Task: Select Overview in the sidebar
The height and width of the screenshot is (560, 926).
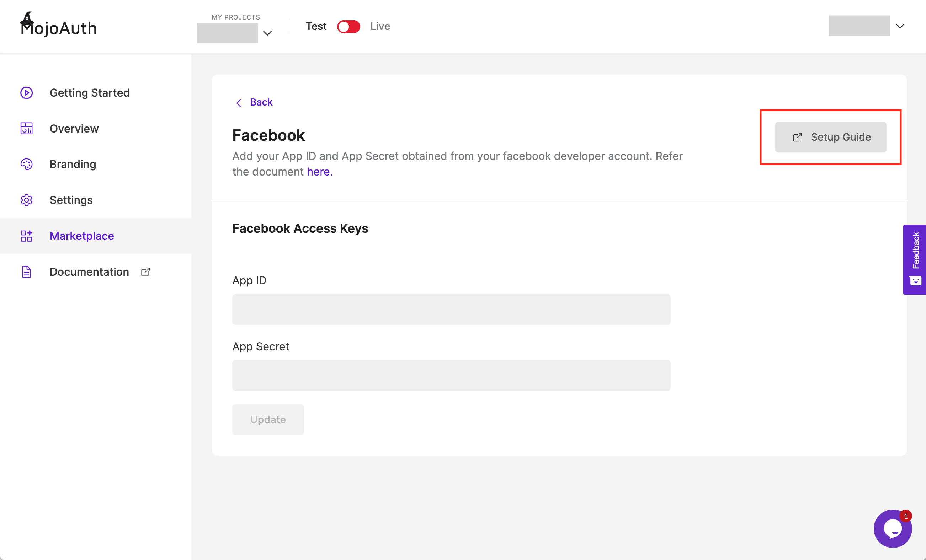Action: [74, 128]
